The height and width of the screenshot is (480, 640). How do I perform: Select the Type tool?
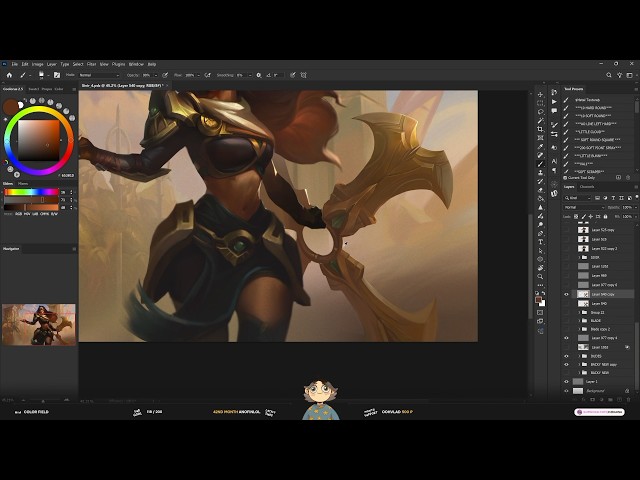click(x=540, y=242)
